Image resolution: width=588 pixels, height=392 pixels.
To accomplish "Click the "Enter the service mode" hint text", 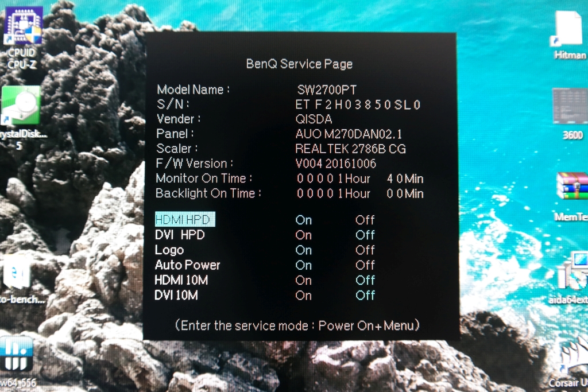I will point(297,325).
